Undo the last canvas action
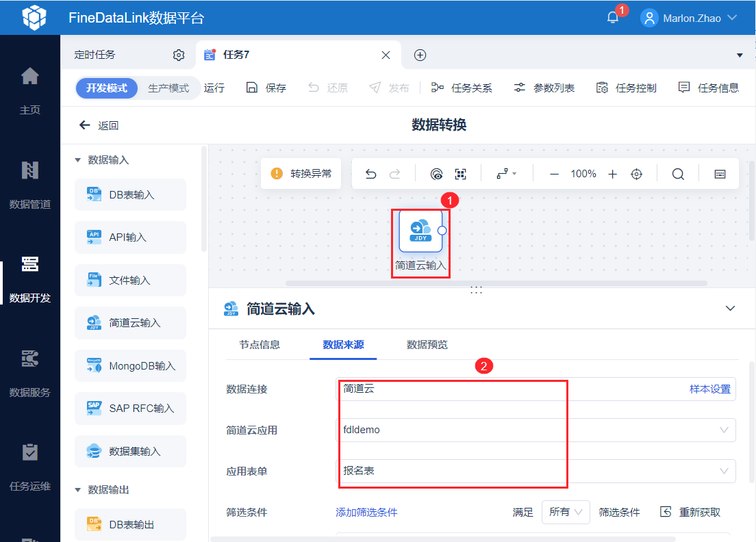This screenshot has height=542, width=756. coord(370,174)
